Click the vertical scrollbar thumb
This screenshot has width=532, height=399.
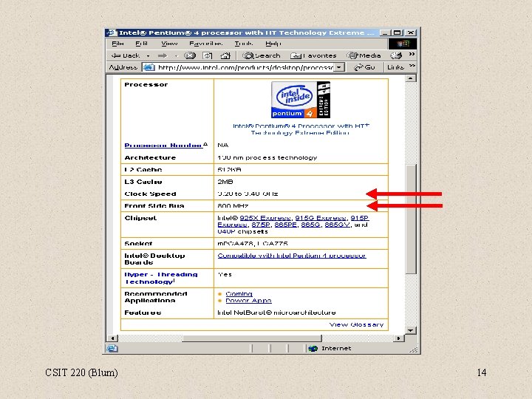(x=411, y=219)
